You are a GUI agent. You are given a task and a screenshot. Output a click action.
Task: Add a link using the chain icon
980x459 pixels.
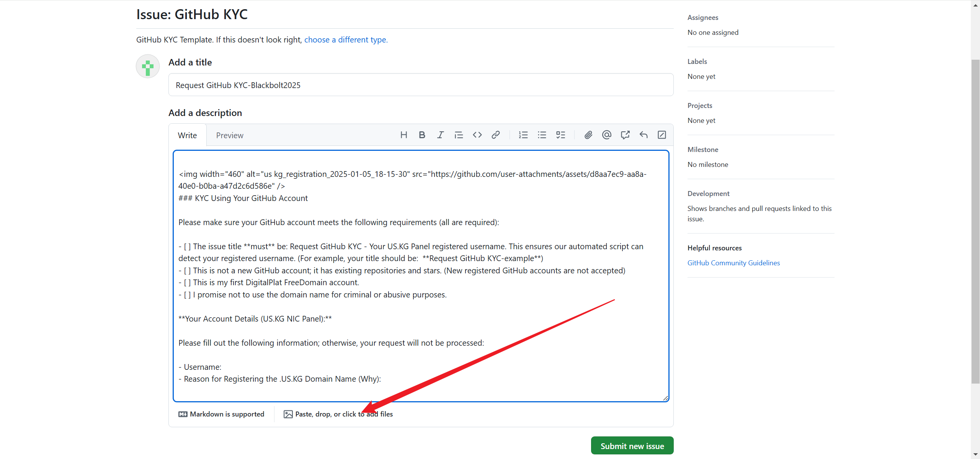[x=495, y=135]
